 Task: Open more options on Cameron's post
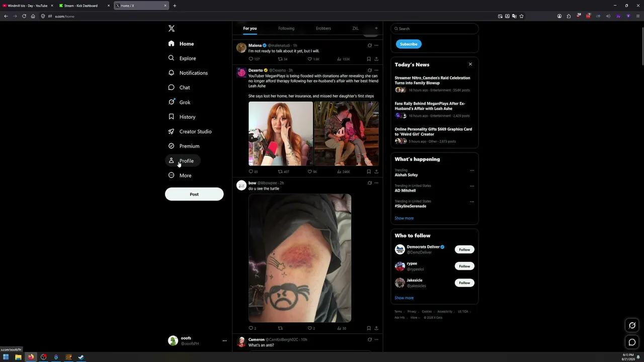coord(376,340)
